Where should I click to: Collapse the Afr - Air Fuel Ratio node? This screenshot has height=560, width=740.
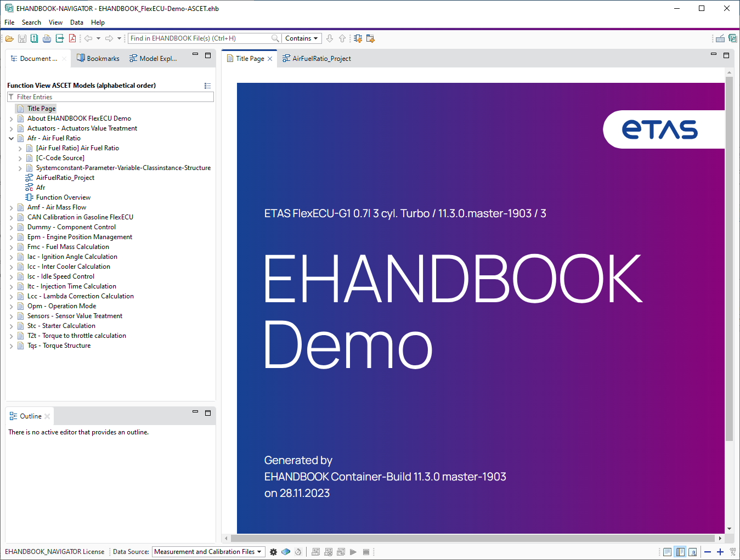coord(11,138)
